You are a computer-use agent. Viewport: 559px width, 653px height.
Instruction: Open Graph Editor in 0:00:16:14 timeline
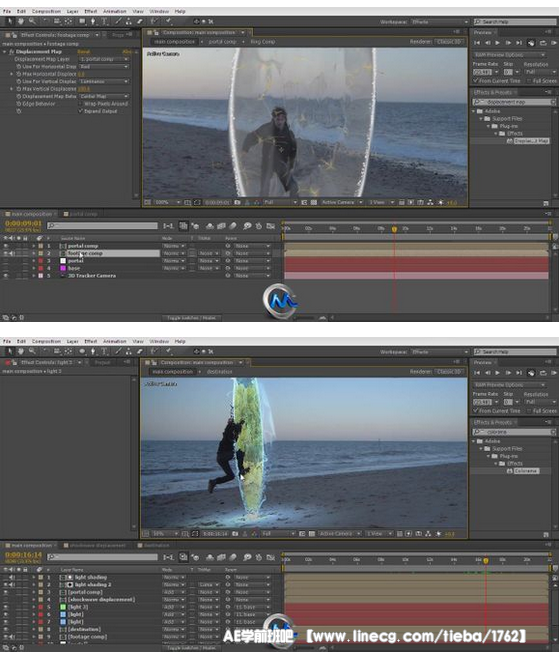271,557
